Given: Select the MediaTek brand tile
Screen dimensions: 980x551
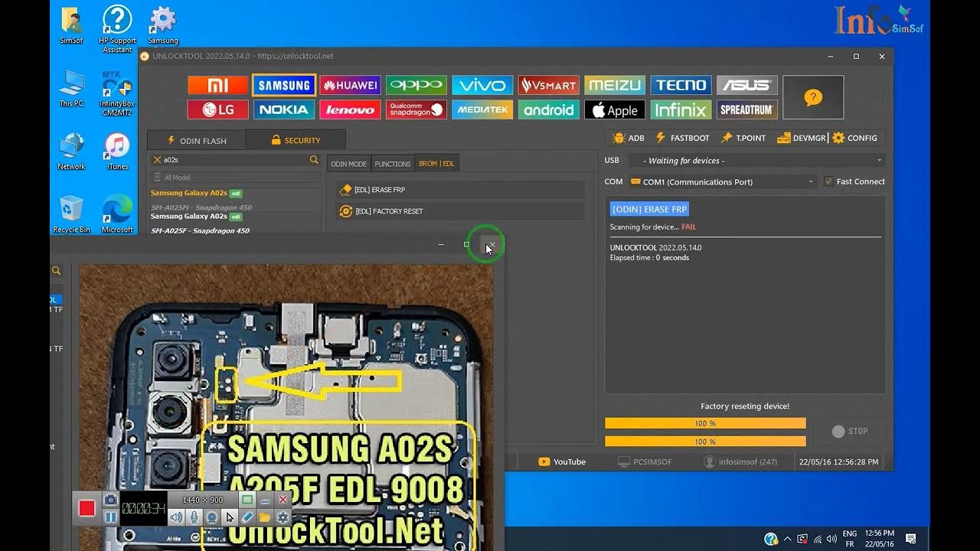Looking at the screenshot, I should (482, 109).
